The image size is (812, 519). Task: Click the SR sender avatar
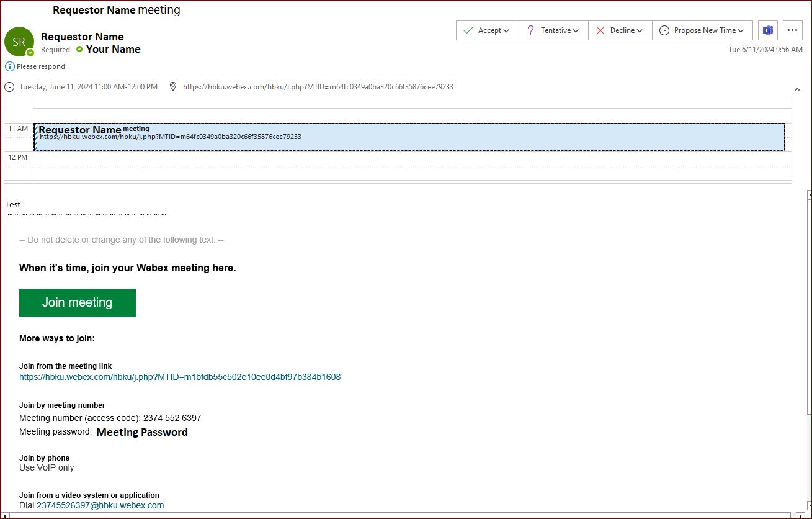19,42
